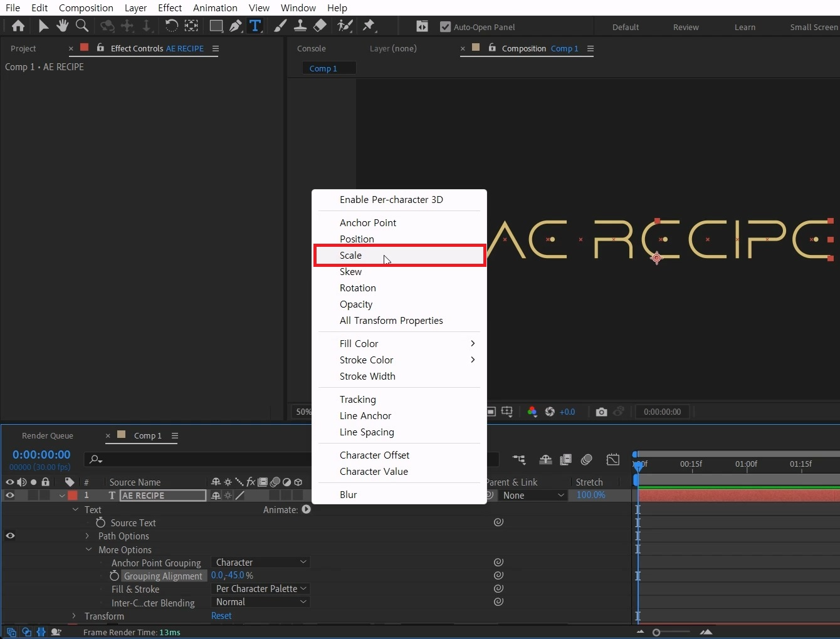Open Anchor Point Grouping Character dropdown
840x639 pixels.
261,562
